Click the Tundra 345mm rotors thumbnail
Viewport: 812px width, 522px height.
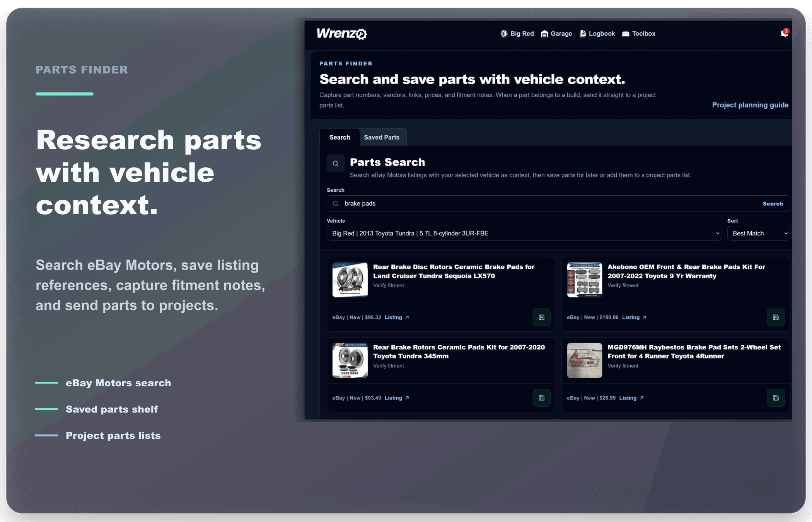pyautogui.click(x=350, y=360)
